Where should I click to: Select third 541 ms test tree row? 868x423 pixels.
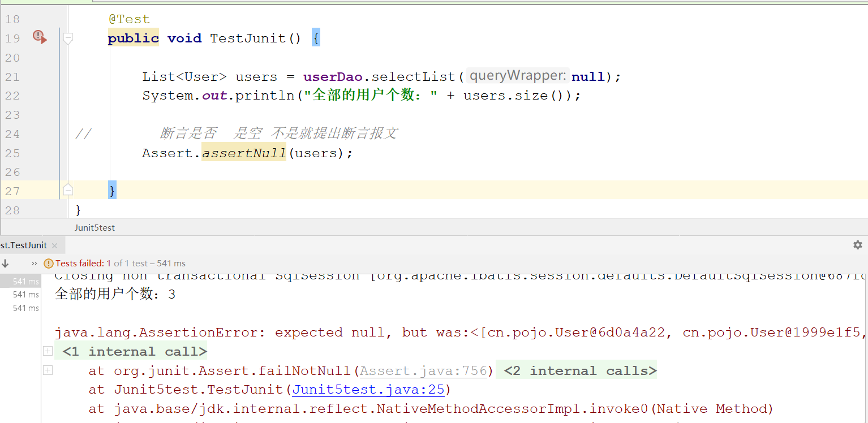pyautogui.click(x=20, y=308)
